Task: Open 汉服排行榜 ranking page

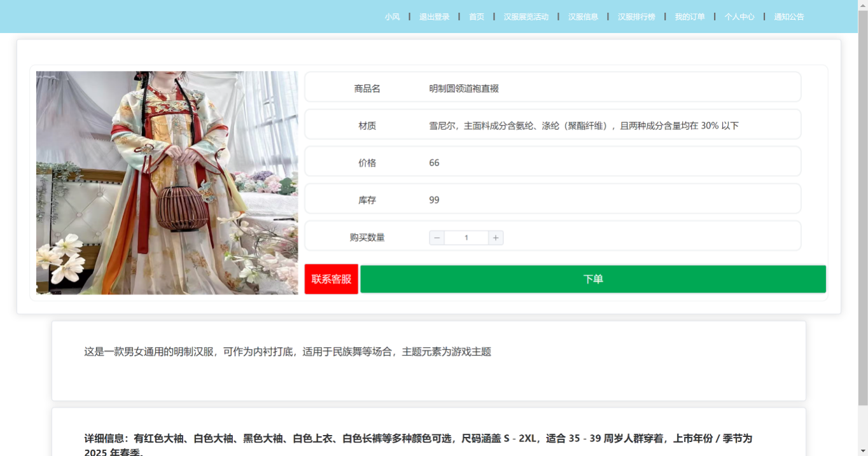Action: 636,17
